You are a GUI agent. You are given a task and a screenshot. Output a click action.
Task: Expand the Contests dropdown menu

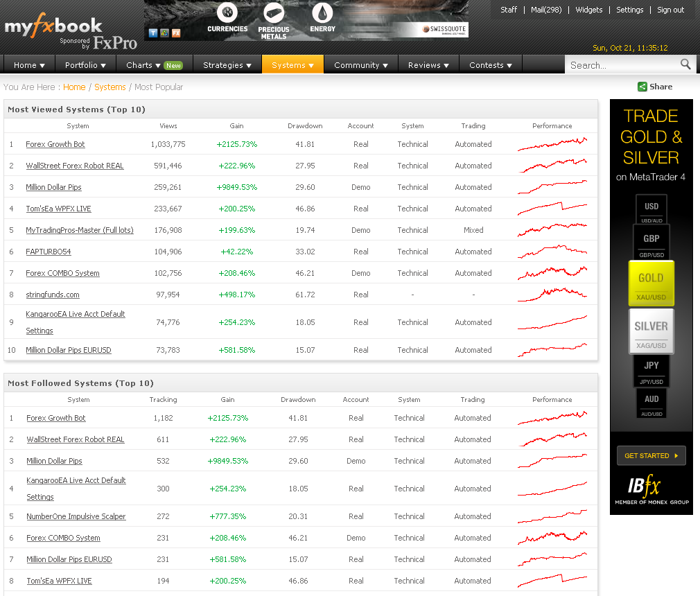pos(490,65)
